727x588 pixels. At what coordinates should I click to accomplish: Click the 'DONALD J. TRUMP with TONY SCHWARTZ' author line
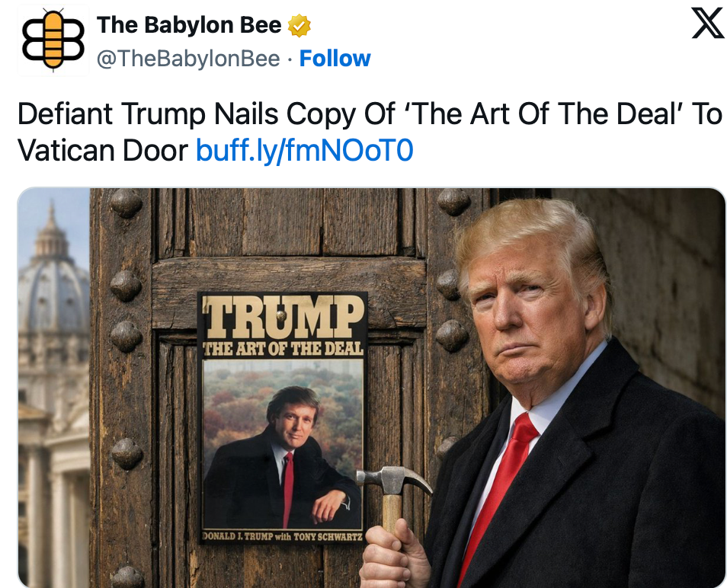coord(283,536)
